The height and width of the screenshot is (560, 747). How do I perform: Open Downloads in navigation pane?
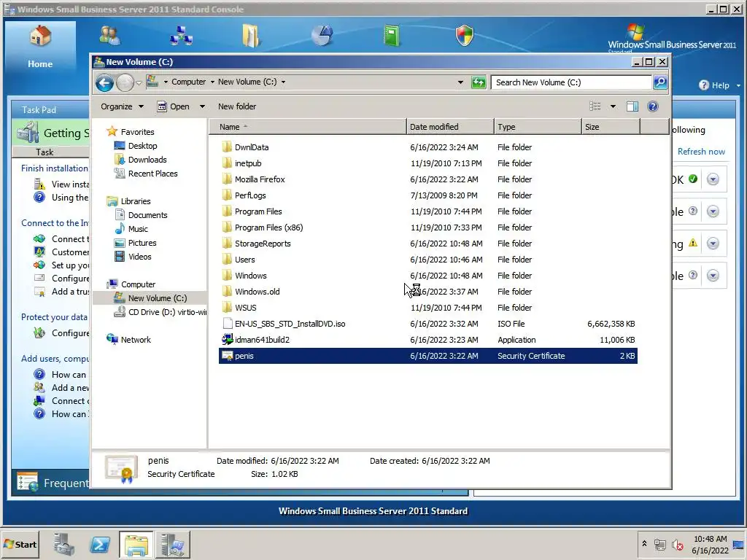(x=141, y=160)
